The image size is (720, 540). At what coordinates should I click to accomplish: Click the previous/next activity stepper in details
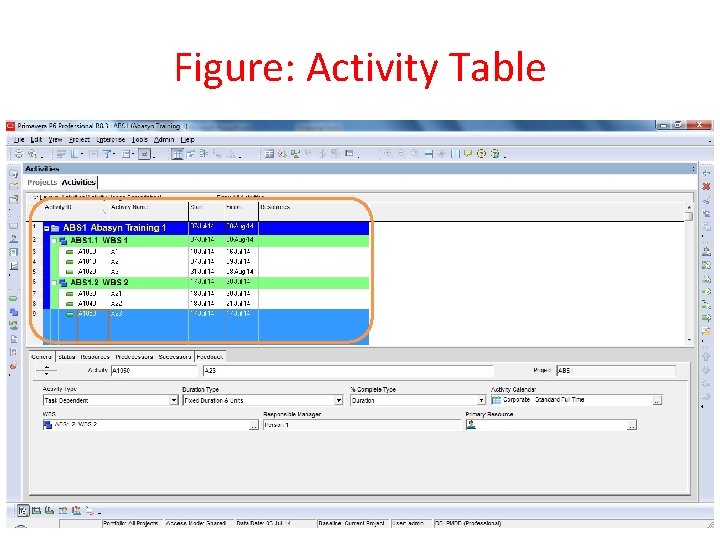coord(46,371)
